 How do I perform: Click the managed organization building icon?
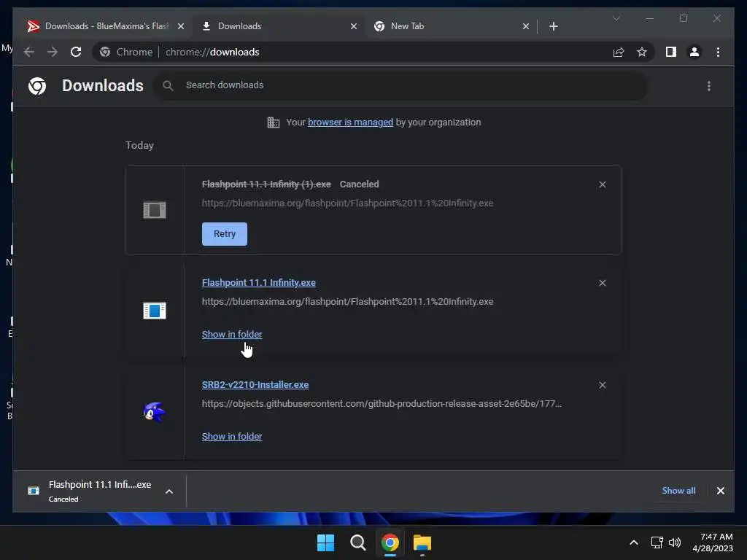273,122
